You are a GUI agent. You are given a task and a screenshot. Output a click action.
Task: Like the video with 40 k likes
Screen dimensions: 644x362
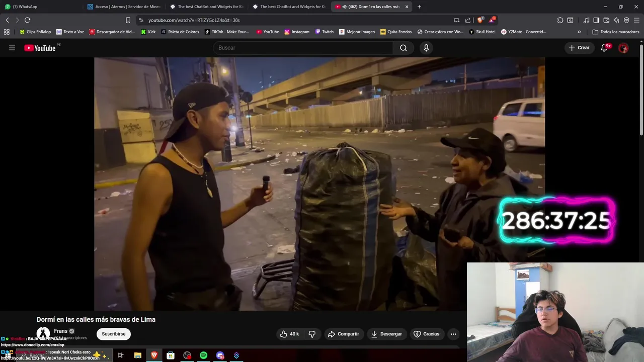289,334
